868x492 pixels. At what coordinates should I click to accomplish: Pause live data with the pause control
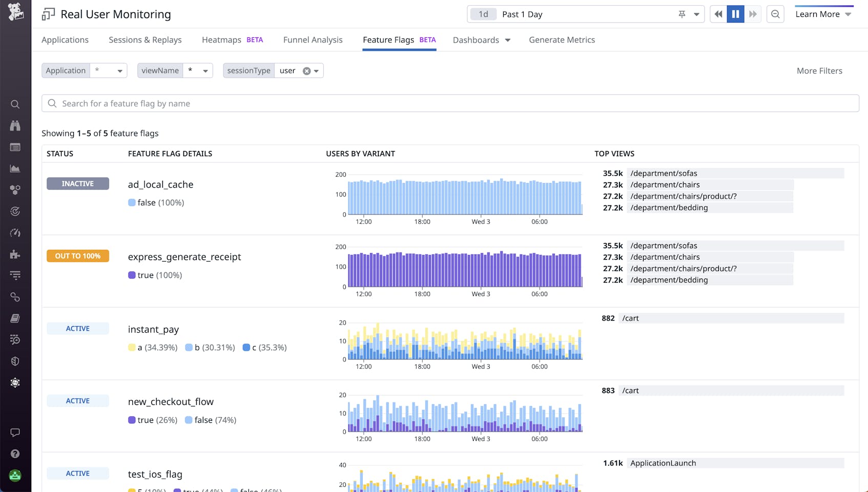point(735,14)
